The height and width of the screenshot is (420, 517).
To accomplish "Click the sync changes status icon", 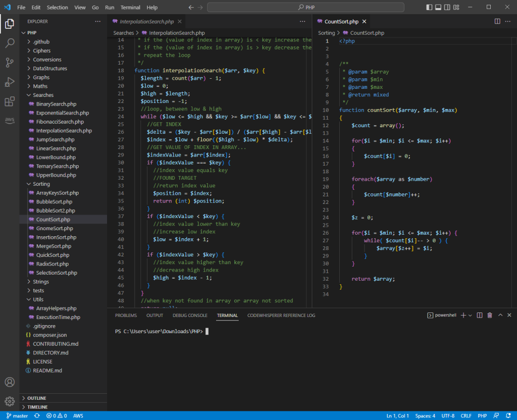I will click(x=37, y=416).
